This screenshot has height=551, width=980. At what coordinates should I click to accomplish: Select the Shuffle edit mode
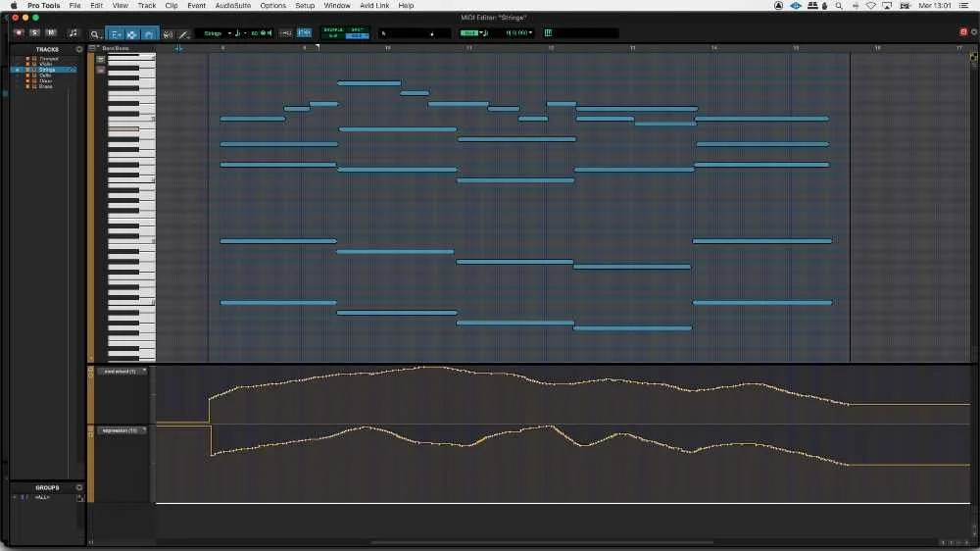click(333, 29)
